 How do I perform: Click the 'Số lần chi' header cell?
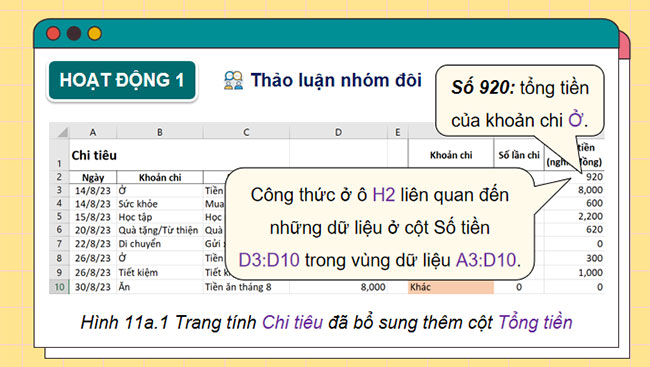click(x=519, y=155)
